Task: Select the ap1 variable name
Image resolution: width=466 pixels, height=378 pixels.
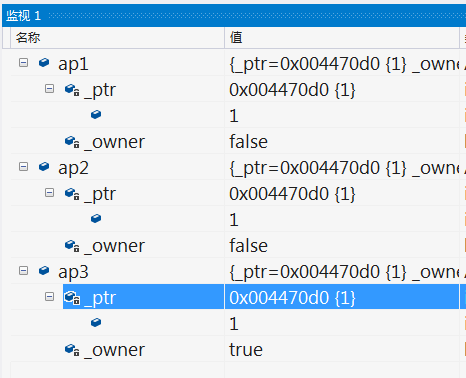Action: click(x=73, y=64)
